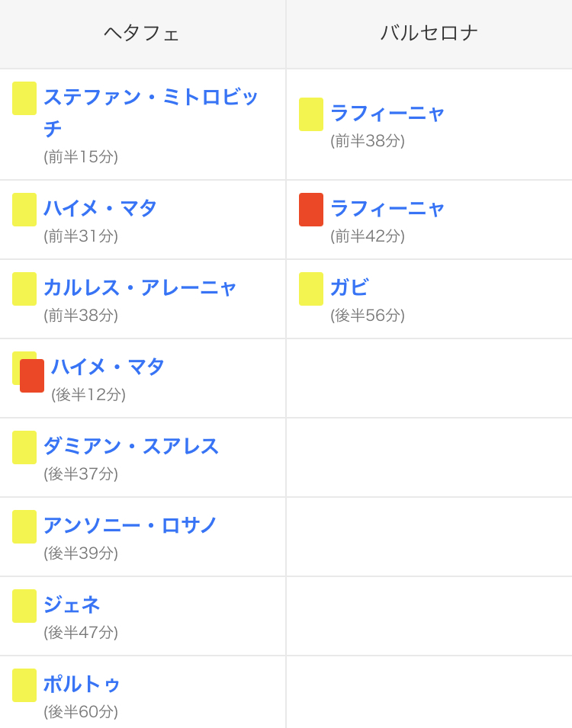Click yellow card icon next to ポルトゥ
Screen dimensions: 572x728
point(24,685)
